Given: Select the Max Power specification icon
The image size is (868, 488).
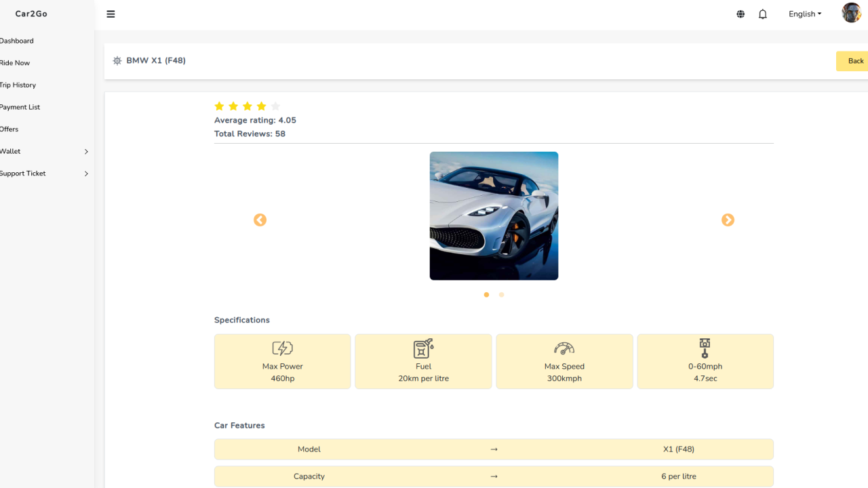Looking at the screenshot, I should 282,348.
